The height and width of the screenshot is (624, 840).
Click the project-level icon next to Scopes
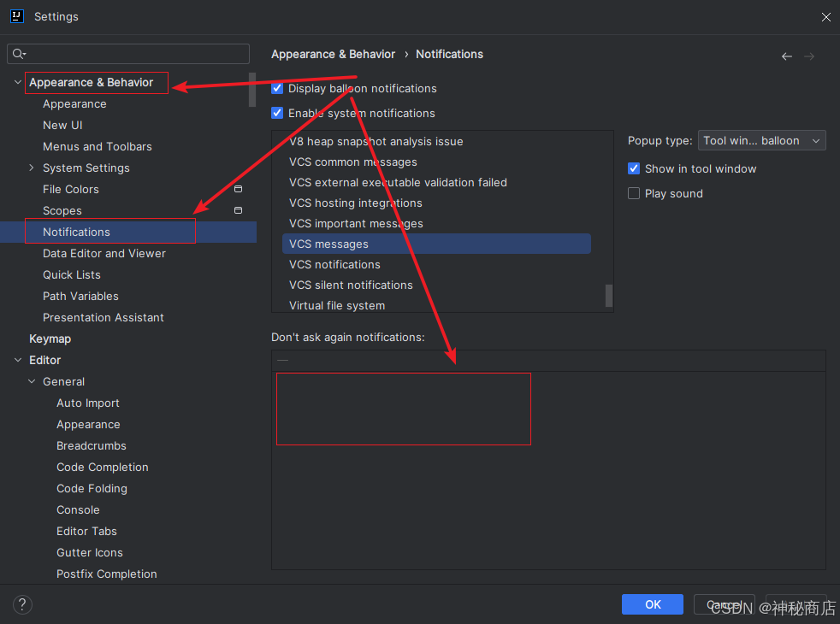click(239, 210)
